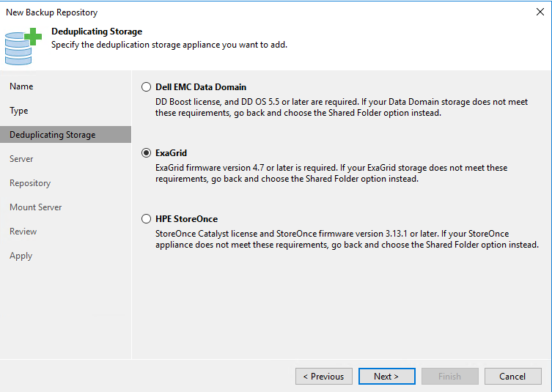The height and width of the screenshot is (392, 552).
Task: Close the New Backup Repository dialog
Action: tap(540, 12)
